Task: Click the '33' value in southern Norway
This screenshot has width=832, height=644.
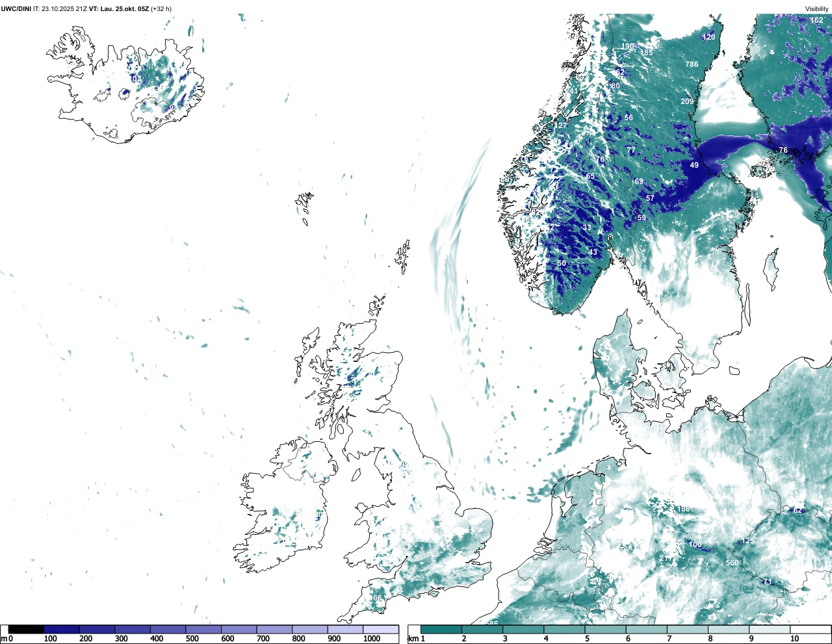Action: click(x=588, y=227)
